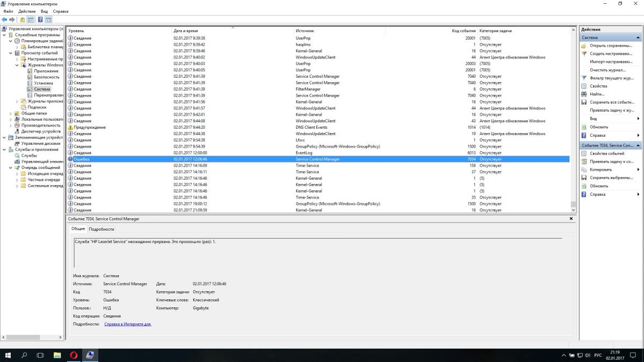This screenshot has width=644, height=362.
Task: Click 'Сохранить выбранные' floppy disk action
Action: coord(611,178)
